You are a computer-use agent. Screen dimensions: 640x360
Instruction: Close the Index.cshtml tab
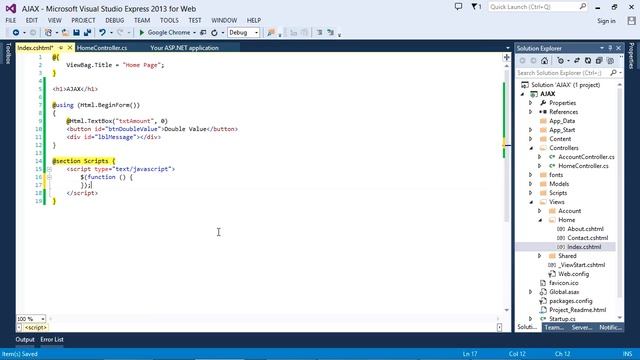coord(70,48)
